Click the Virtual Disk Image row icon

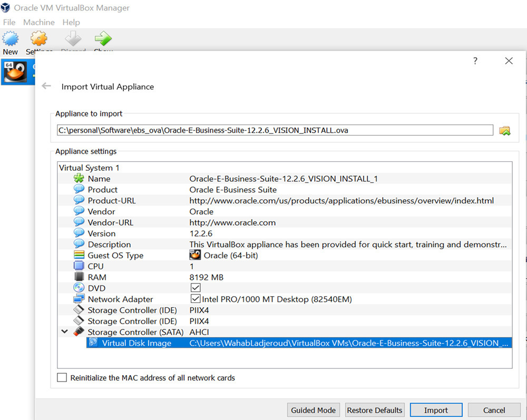(x=93, y=343)
